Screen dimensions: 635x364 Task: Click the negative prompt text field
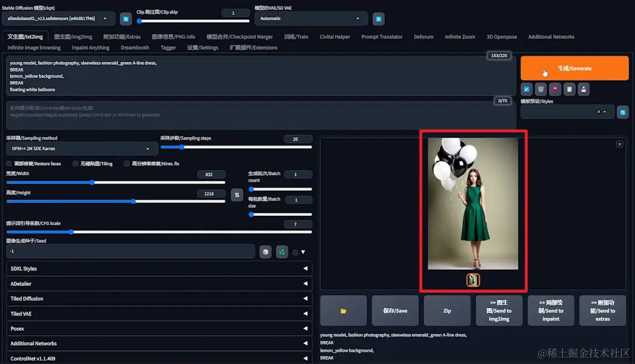click(261, 115)
